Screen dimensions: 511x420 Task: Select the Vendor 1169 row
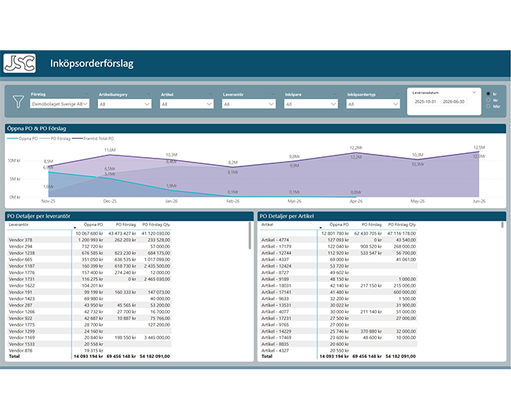pos(89,338)
